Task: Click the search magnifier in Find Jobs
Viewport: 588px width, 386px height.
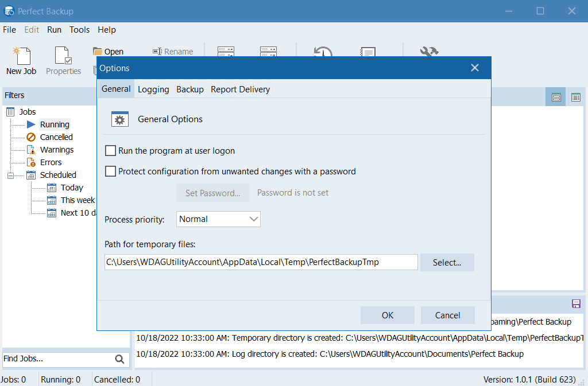Action: tap(119, 359)
